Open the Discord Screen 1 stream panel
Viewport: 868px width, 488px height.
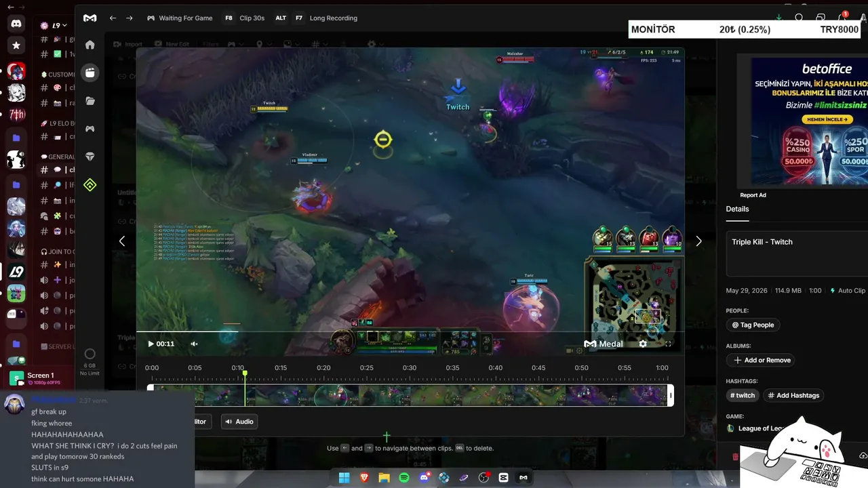(41, 378)
